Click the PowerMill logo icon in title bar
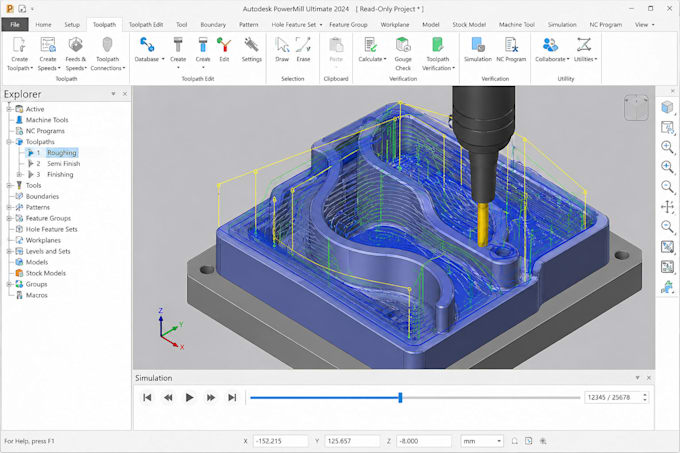The width and height of the screenshot is (680, 453). click(9, 9)
